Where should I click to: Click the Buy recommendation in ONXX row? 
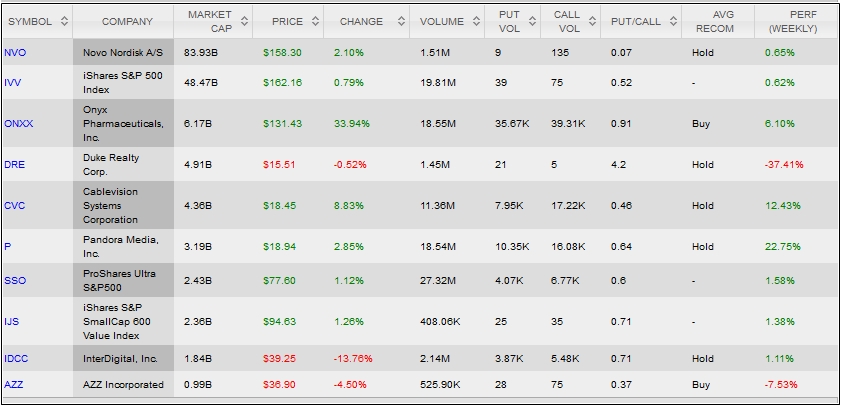(x=700, y=123)
